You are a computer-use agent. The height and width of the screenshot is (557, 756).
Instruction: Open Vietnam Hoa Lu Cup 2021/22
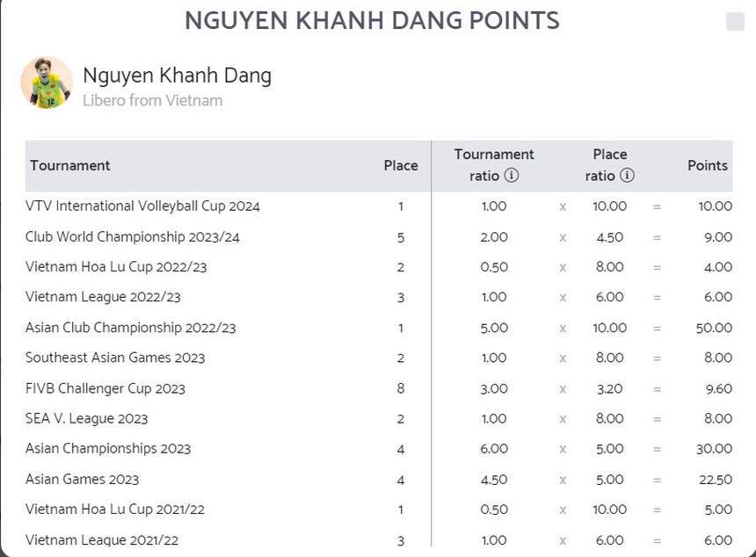pyautogui.click(x=115, y=510)
